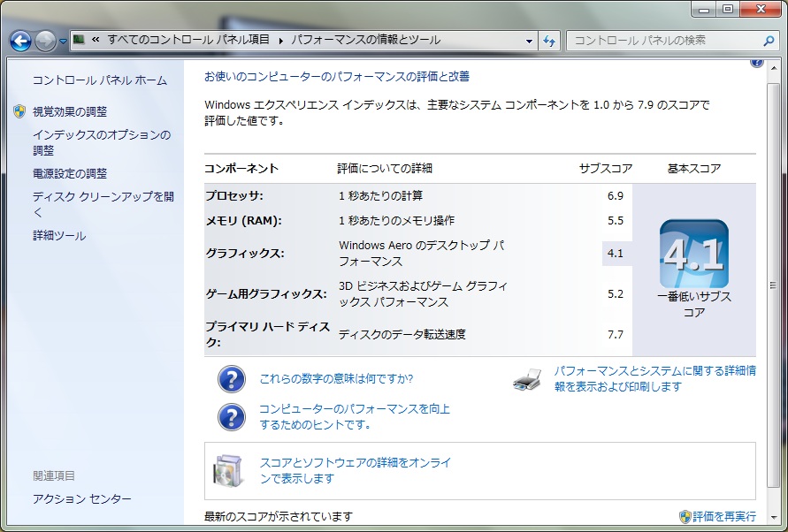Open ディスク クリーンアップを開く link
The height and width of the screenshot is (532, 788).
tap(103, 204)
